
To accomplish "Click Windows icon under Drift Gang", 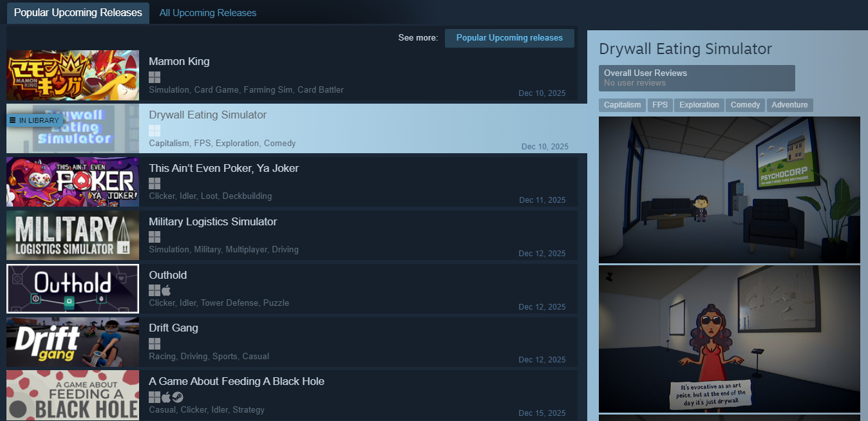I will pos(155,344).
